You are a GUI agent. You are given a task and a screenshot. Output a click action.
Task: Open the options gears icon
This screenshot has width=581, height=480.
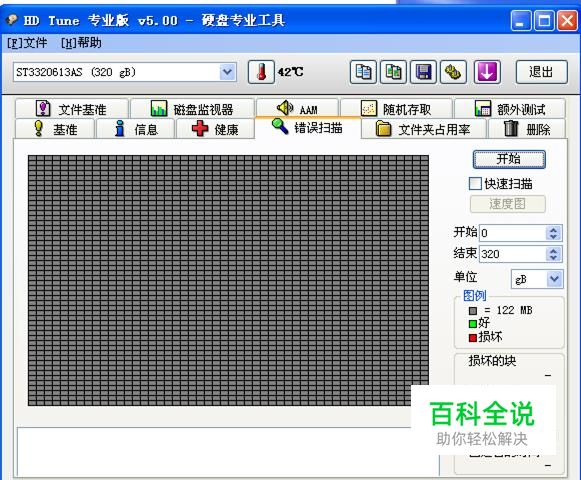(453, 72)
